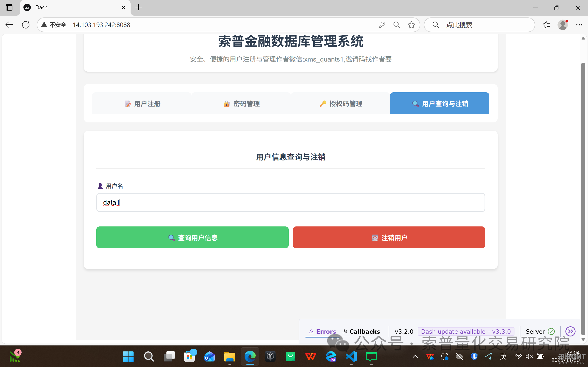The image size is (588, 367).
Task: Open the Callbacks debug panel
Action: pyautogui.click(x=361, y=331)
